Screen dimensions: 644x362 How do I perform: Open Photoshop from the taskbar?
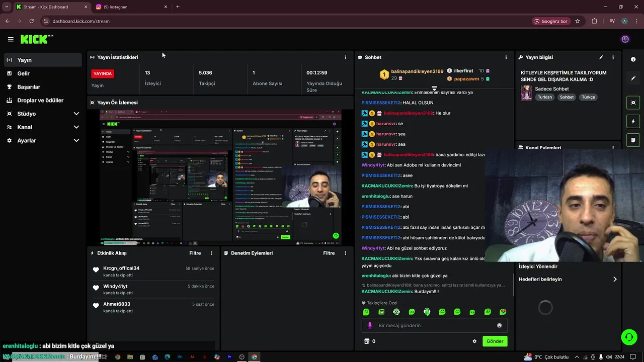coord(180,357)
